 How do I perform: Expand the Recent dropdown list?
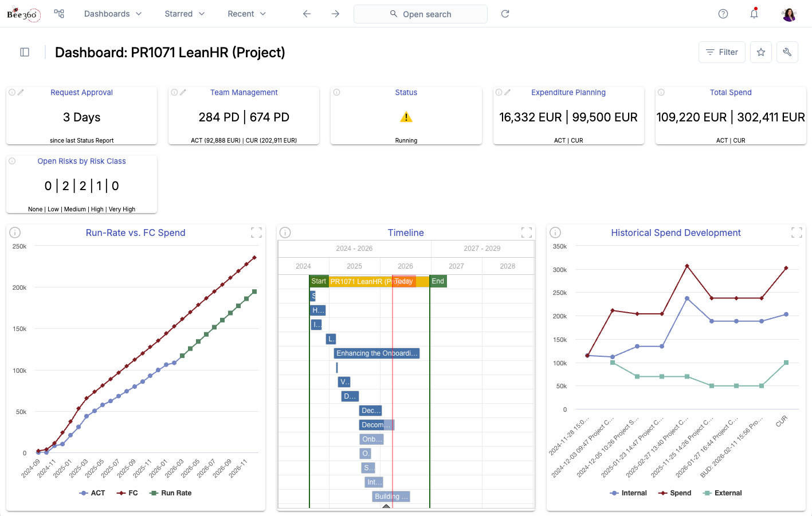[x=247, y=14]
